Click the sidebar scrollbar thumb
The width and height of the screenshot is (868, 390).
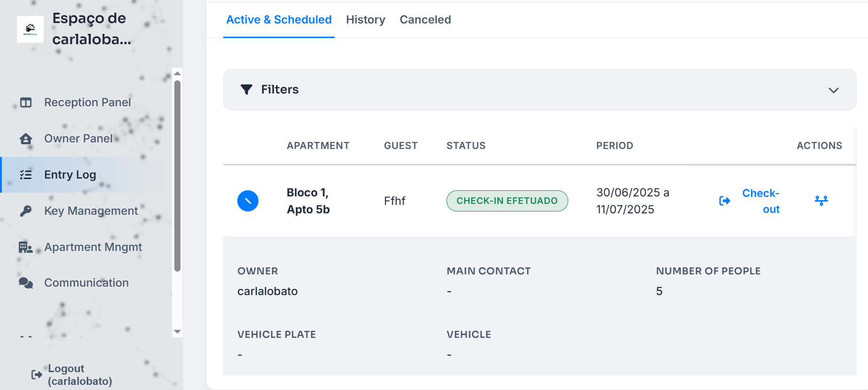pos(177,176)
